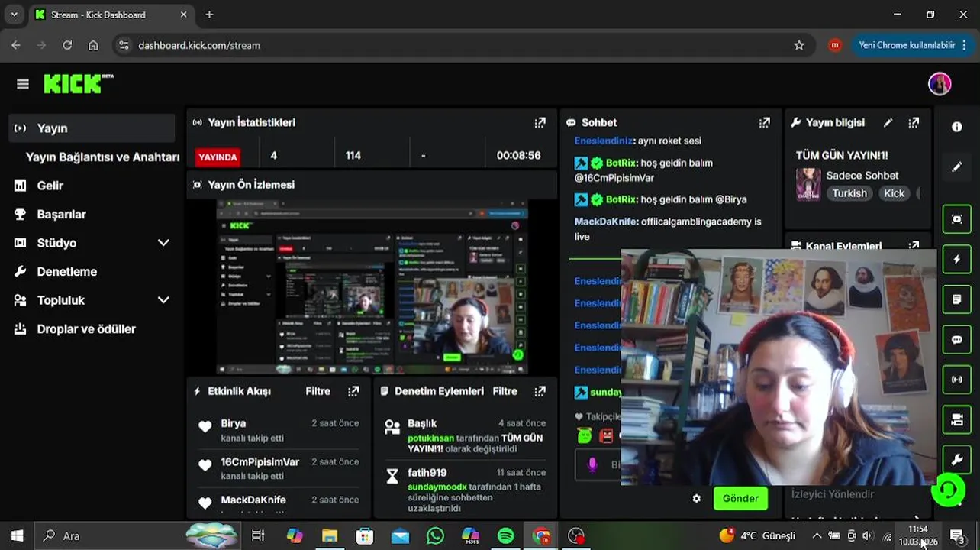Click the Kick tag in Yayın bilgisi
Image resolution: width=980 pixels, height=550 pixels.
(x=894, y=193)
